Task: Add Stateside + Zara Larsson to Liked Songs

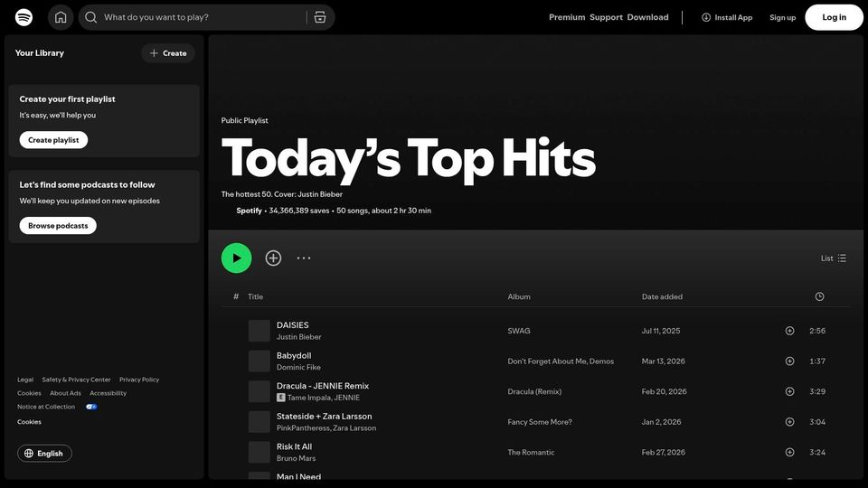Action: point(790,422)
